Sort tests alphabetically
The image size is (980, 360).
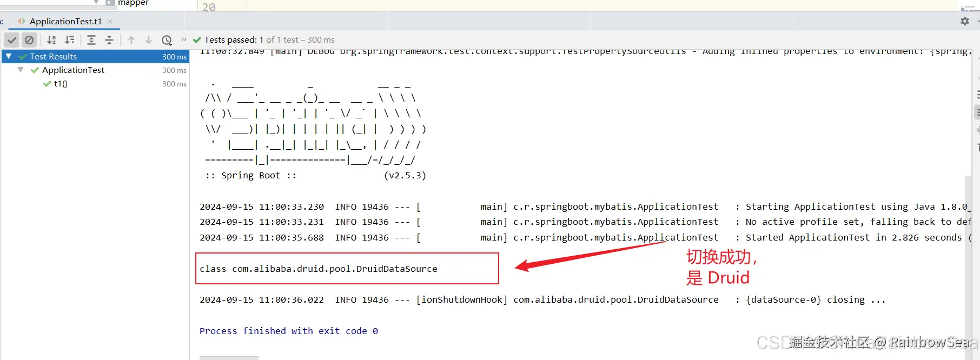51,40
